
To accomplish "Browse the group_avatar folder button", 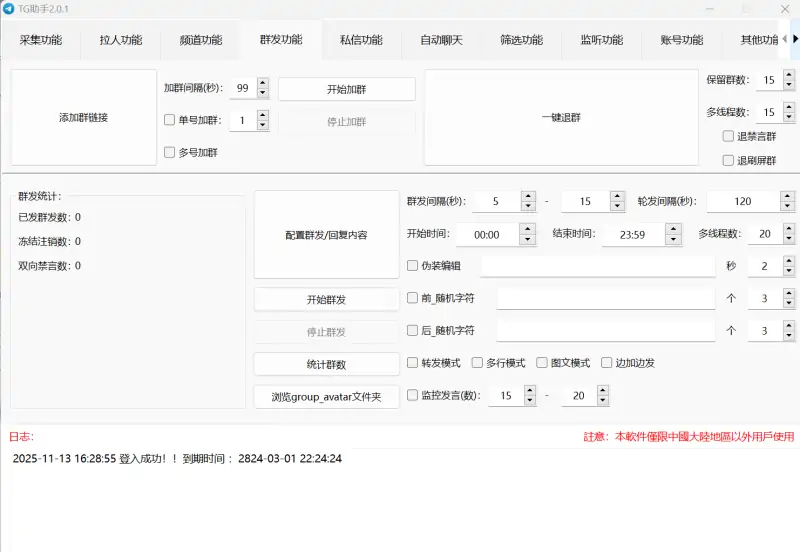I will click(327, 397).
